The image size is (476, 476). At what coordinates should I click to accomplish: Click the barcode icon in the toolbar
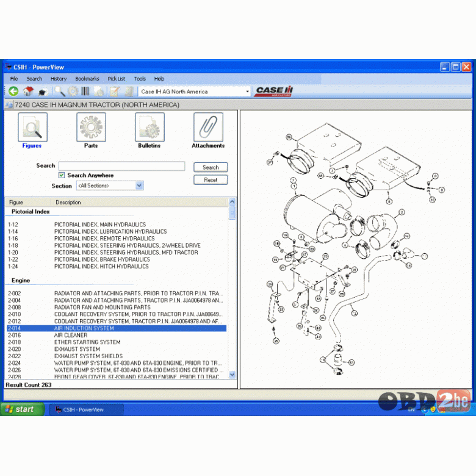pyautogui.click(x=85, y=91)
